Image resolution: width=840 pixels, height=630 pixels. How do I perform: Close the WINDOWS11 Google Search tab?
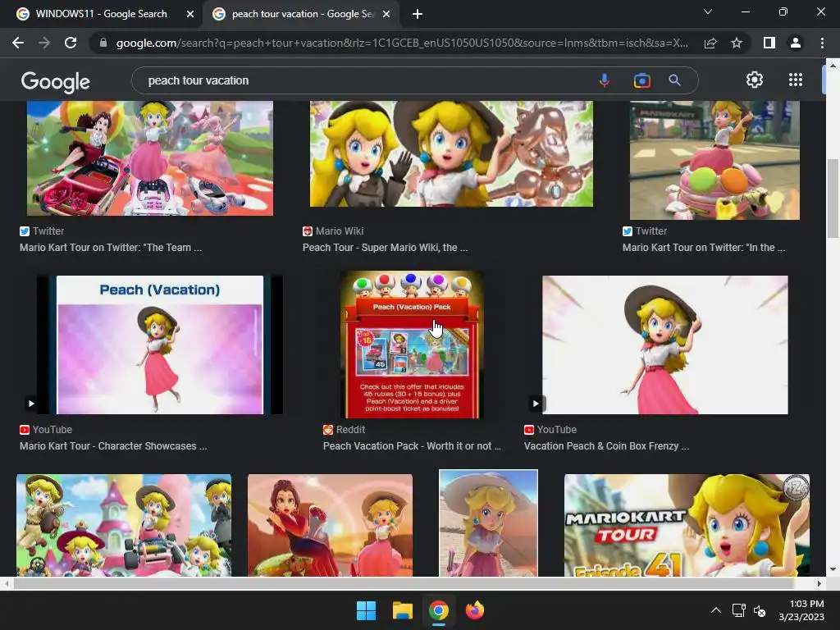pyautogui.click(x=190, y=14)
